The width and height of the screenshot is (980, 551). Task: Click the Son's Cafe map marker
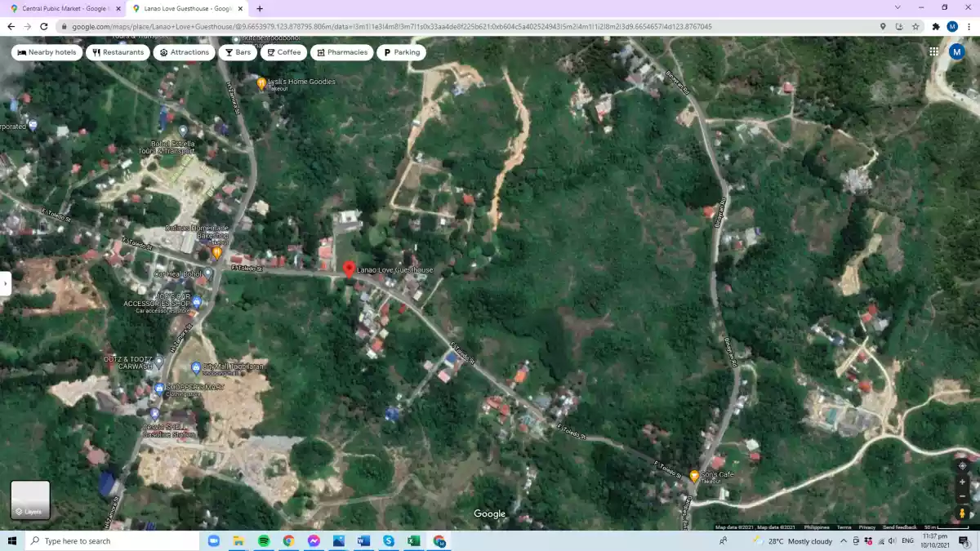pyautogui.click(x=694, y=476)
